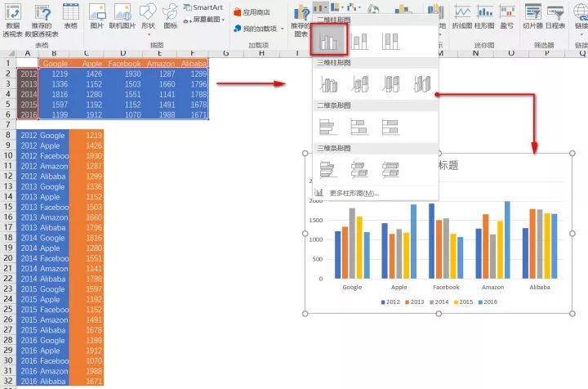Insert a PivotTable (数据透视表)
Image resolution: width=588 pixels, height=389 pixels.
point(13,20)
